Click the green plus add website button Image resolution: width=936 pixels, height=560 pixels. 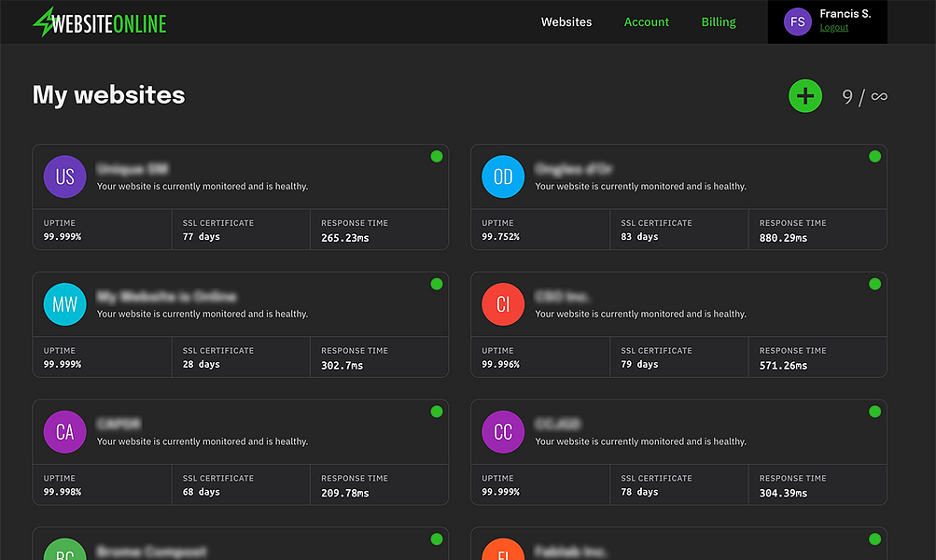[805, 95]
